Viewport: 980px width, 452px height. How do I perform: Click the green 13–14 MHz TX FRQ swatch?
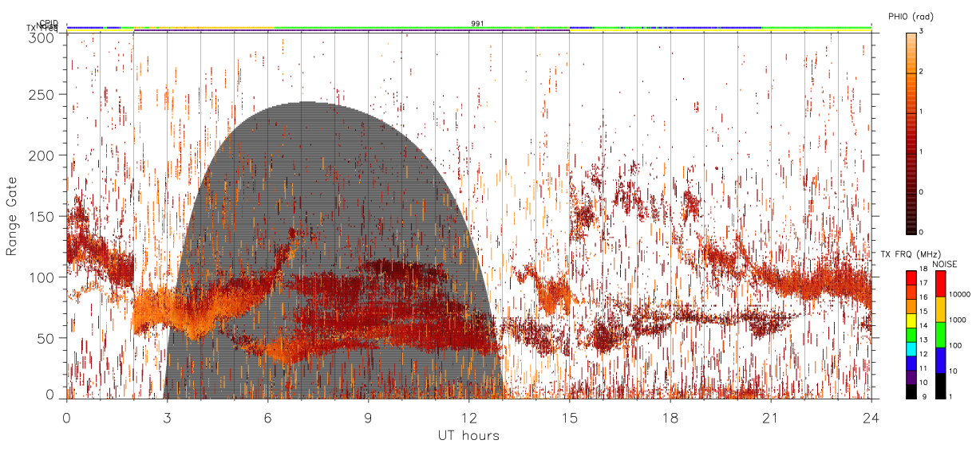pos(911,334)
